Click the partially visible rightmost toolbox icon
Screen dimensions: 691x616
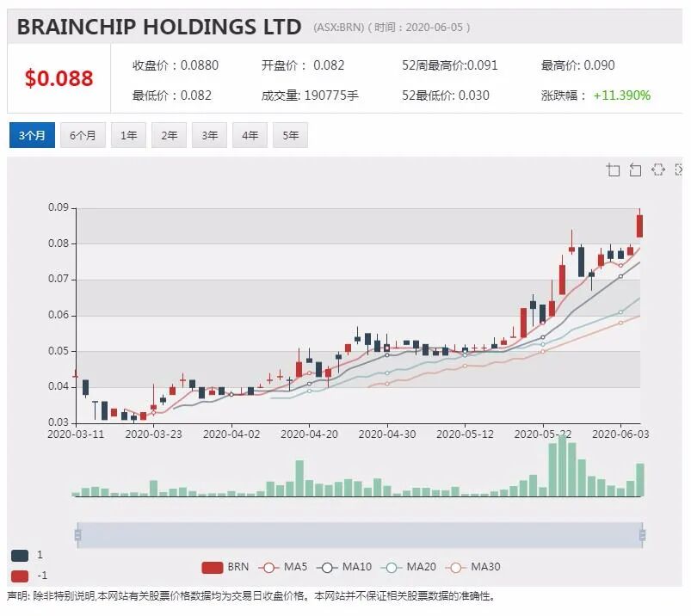[679, 169]
